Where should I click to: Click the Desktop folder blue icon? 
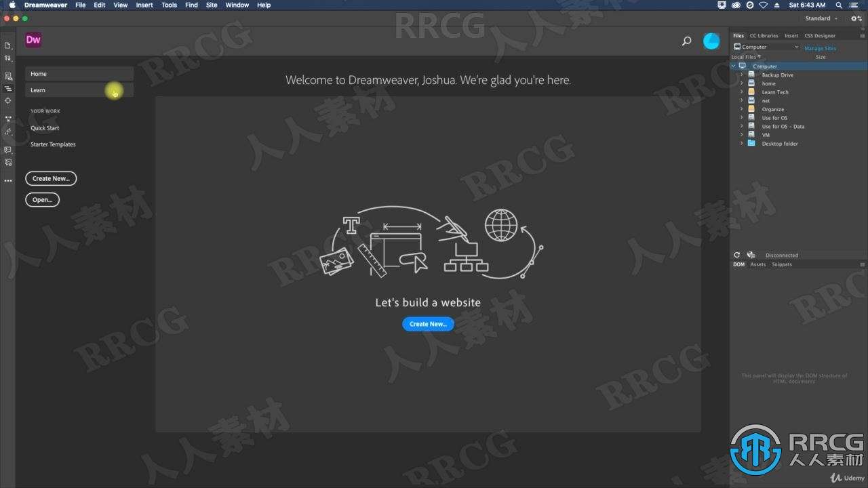751,143
